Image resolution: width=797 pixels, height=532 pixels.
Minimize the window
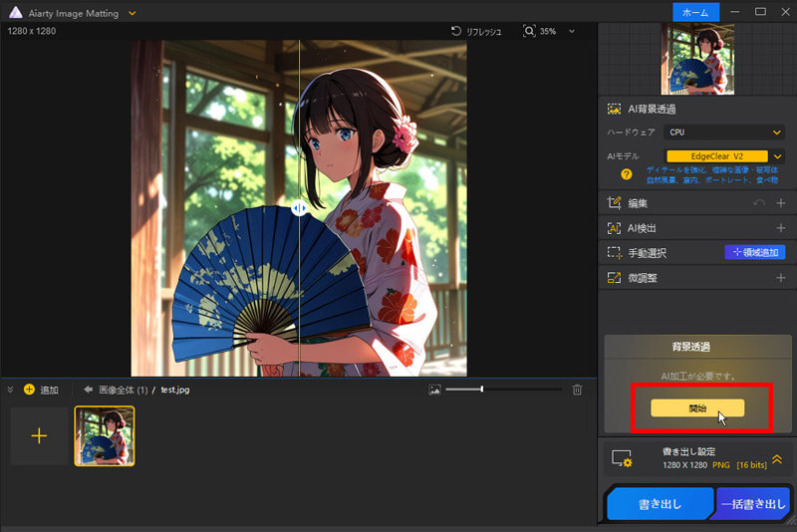point(735,12)
